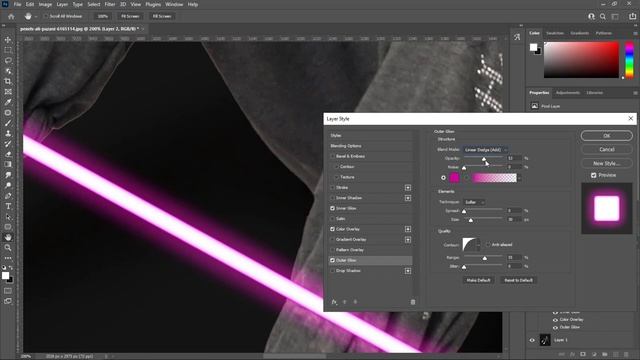Select the Clone Stamp tool

[8, 133]
